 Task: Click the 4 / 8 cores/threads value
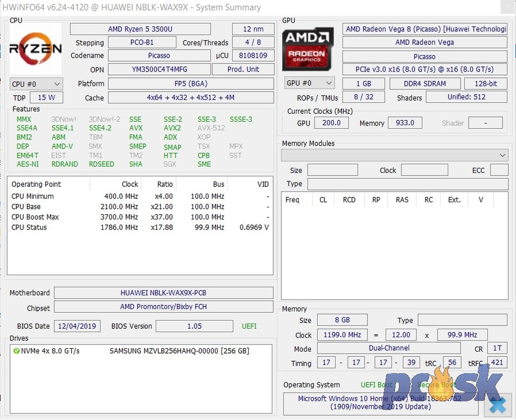(253, 42)
